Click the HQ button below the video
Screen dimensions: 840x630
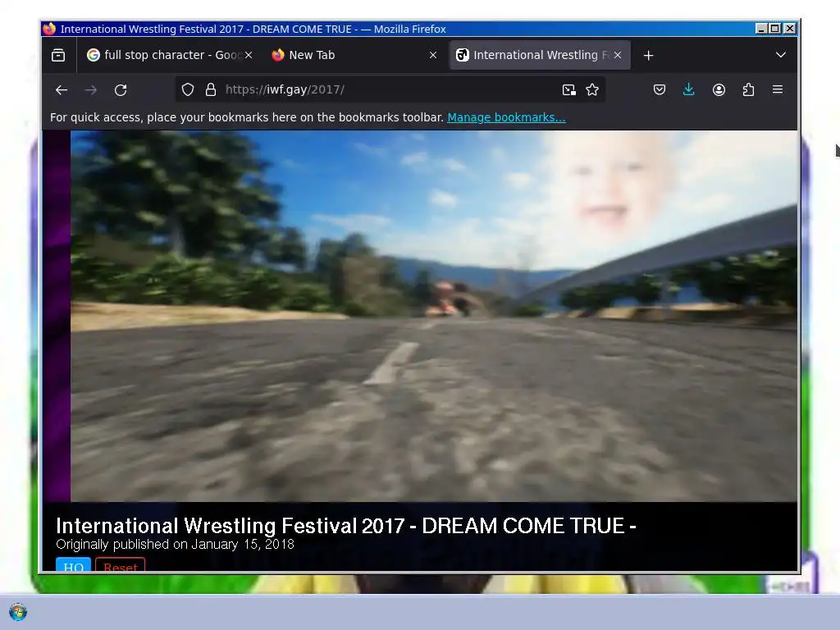73,564
